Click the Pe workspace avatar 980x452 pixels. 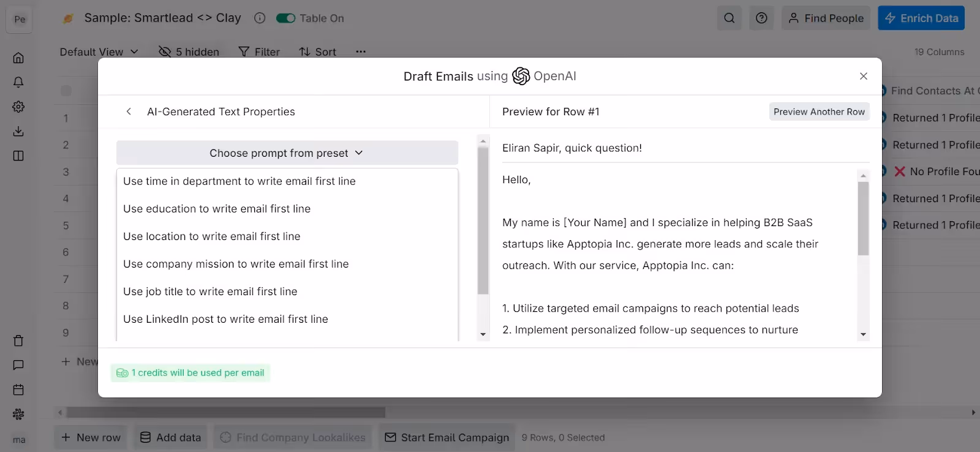coord(20,19)
